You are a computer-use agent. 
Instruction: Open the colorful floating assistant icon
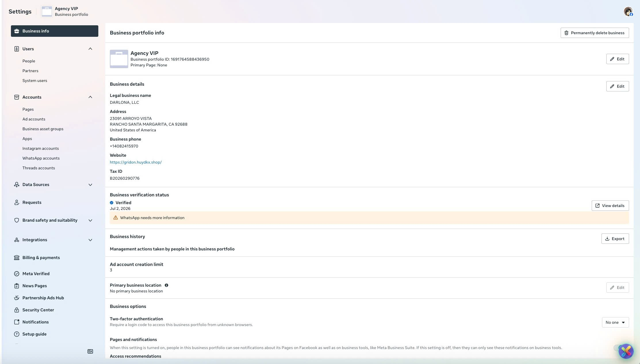click(626, 351)
